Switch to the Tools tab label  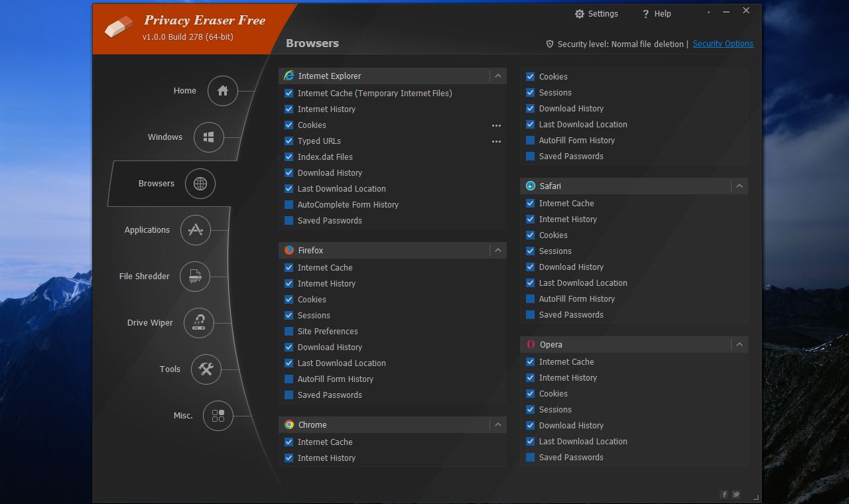tap(170, 369)
